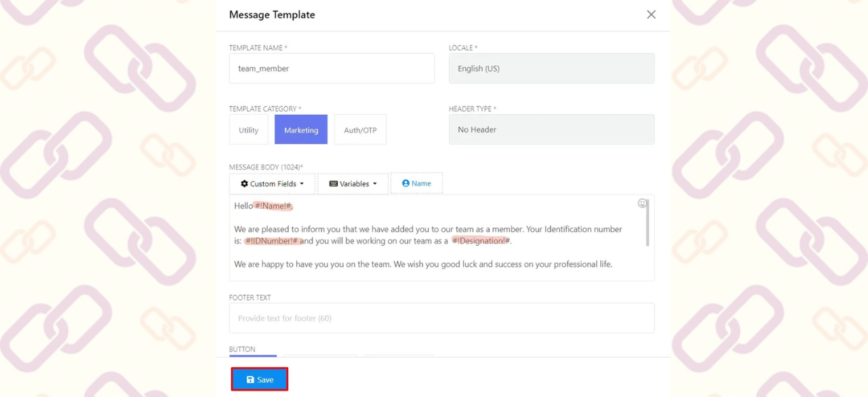Click the gear icon in Custom Fields
This screenshot has height=397, width=868.
(244, 184)
